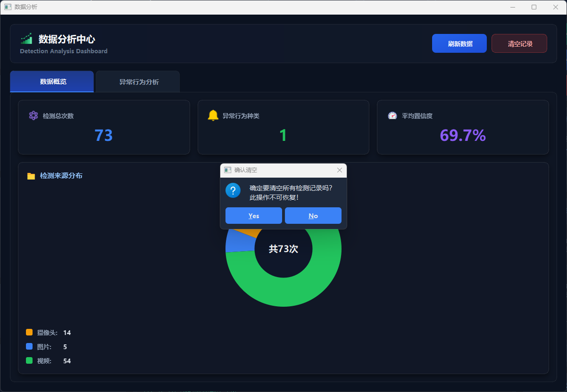
Task: Click the 确认清空 dialog title bar icon
Action: tap(227, 170)
